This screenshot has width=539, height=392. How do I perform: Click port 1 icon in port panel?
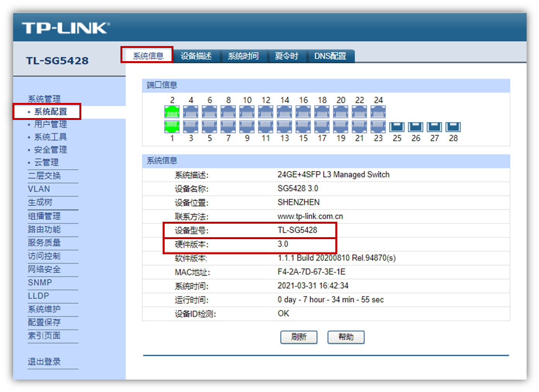[172, 127]
